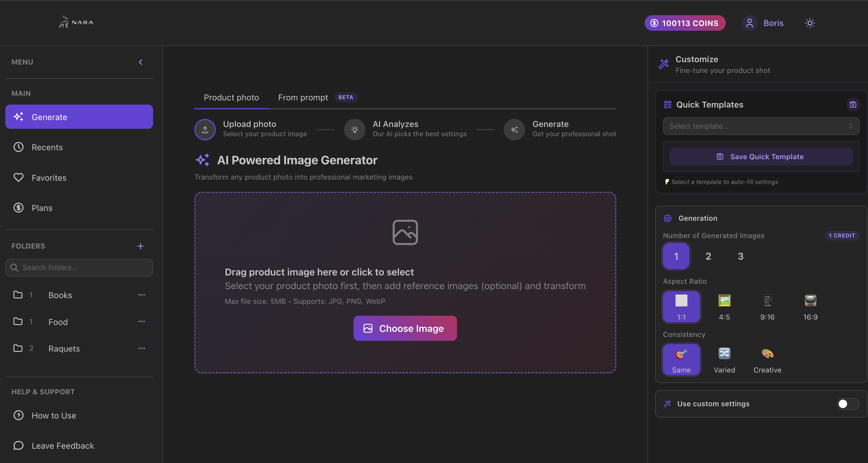The image size is (868, 463).
Task: Open options menu for Books folder
Action: (x=141, y=295)
